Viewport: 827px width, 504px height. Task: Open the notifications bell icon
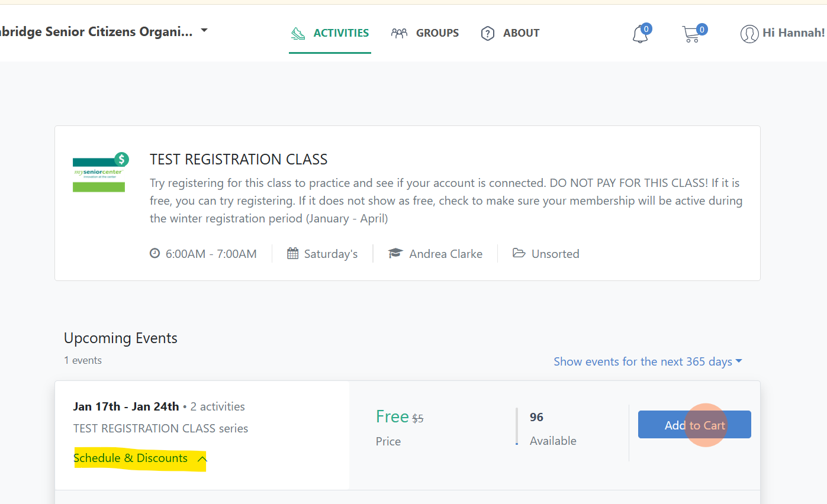click(x=640, y=34)
